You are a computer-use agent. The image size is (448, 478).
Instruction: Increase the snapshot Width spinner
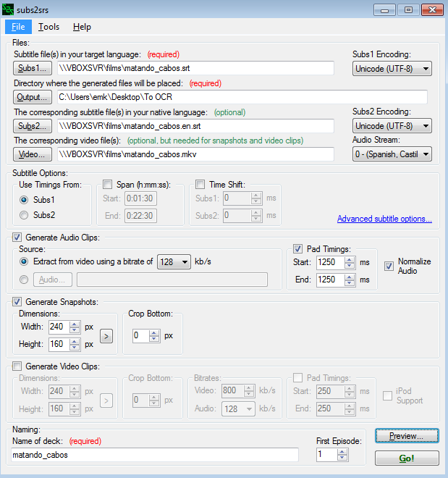pyautogui.click(x=75, y=324)
